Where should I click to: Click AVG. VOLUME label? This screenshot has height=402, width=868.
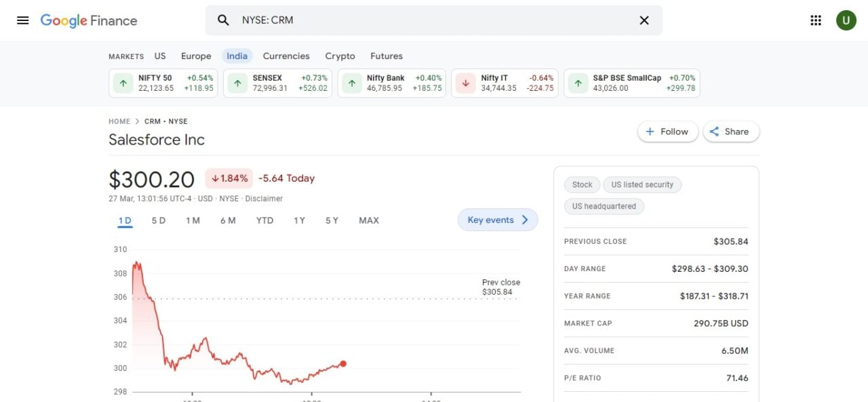tap(589, 351)
